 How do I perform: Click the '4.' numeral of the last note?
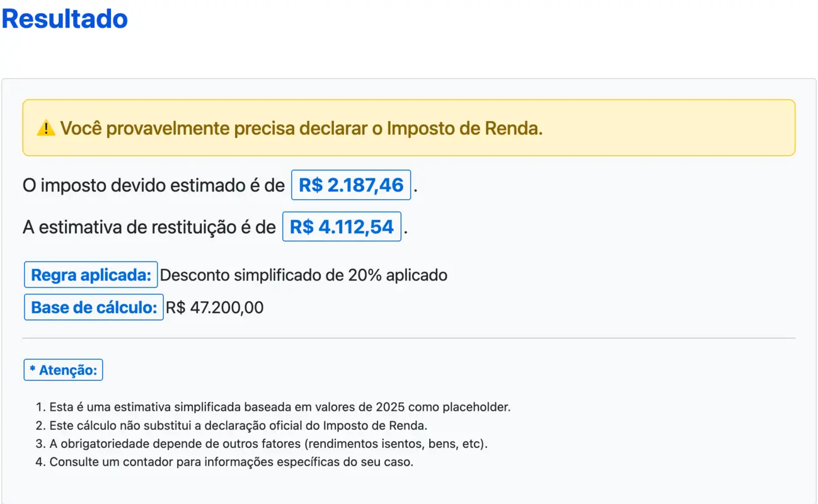(41, 462)
